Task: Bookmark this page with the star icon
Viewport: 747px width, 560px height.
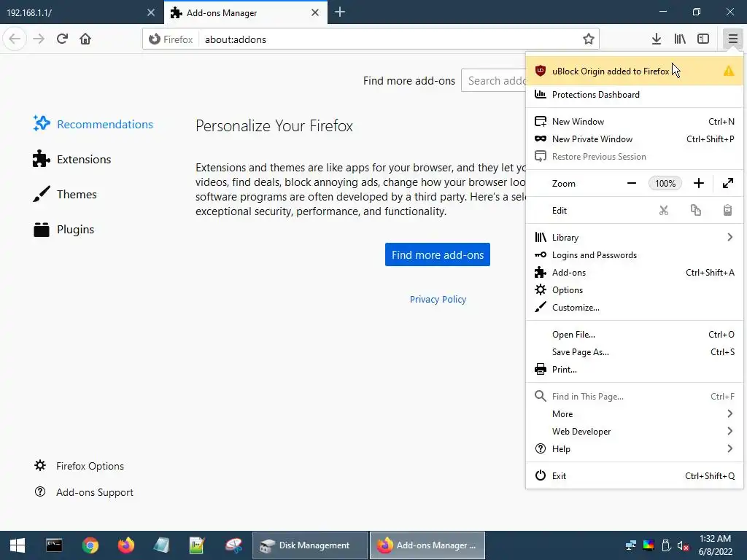Action: pyautogui.click(x=589, y=39)
